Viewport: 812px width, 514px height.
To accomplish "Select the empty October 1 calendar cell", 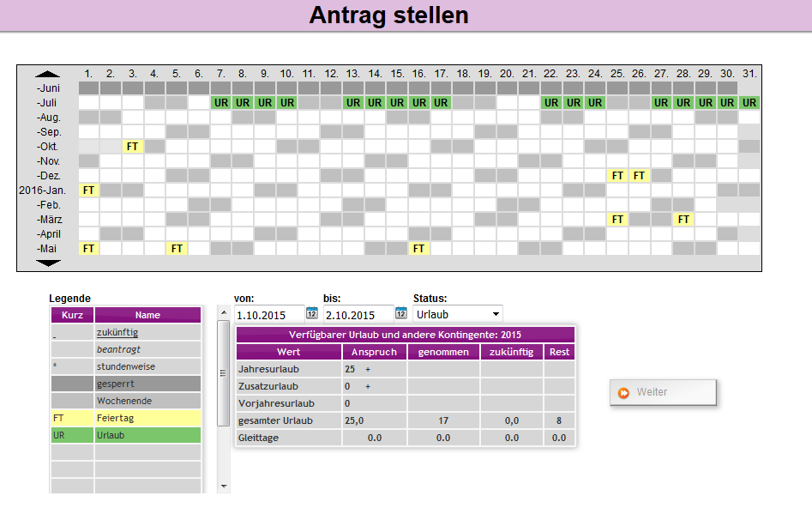I will click(89, 147).
